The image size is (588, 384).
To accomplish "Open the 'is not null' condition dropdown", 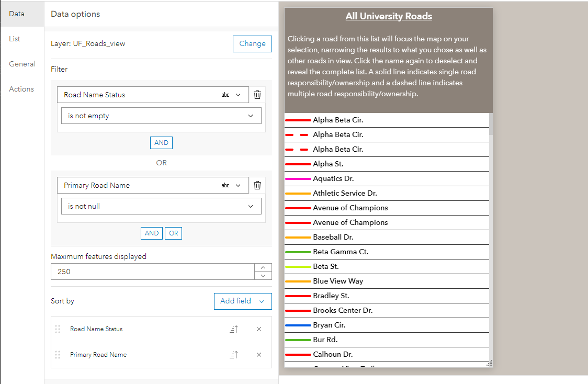I will [161, 206].
